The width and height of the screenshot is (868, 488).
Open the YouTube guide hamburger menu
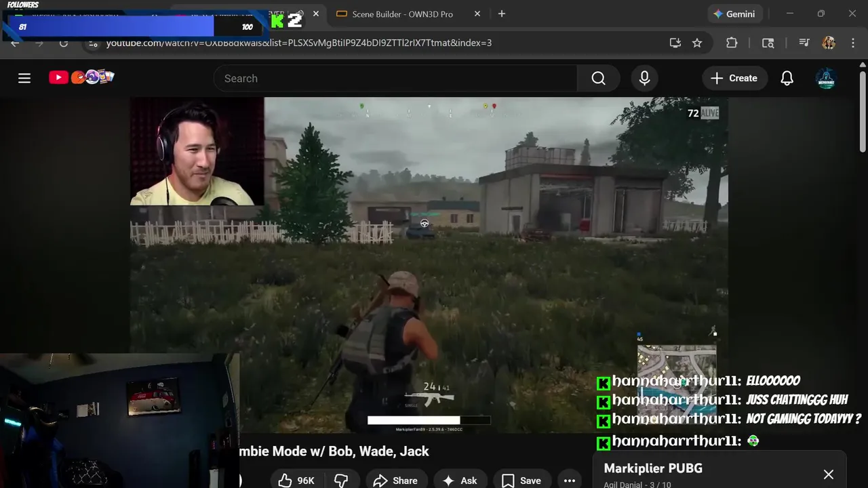[24, 78]
